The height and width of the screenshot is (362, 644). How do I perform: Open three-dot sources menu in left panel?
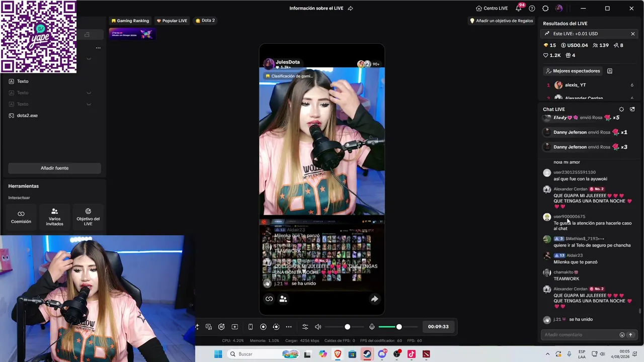point(98,48)
